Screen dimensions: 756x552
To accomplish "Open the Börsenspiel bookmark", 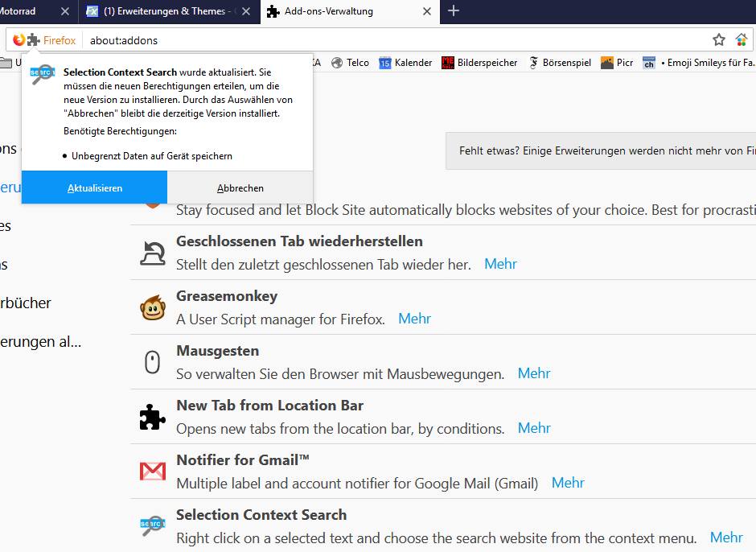I will (561, 63).
